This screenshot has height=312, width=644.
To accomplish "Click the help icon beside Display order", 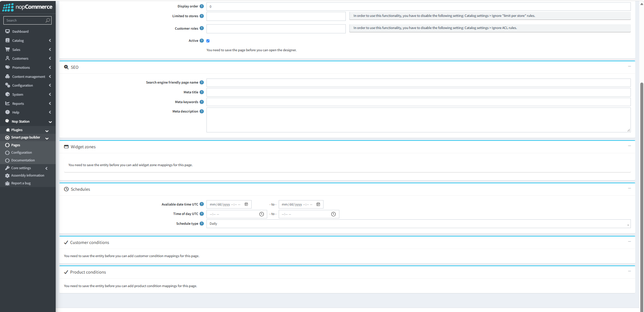I will click(202, 6).
